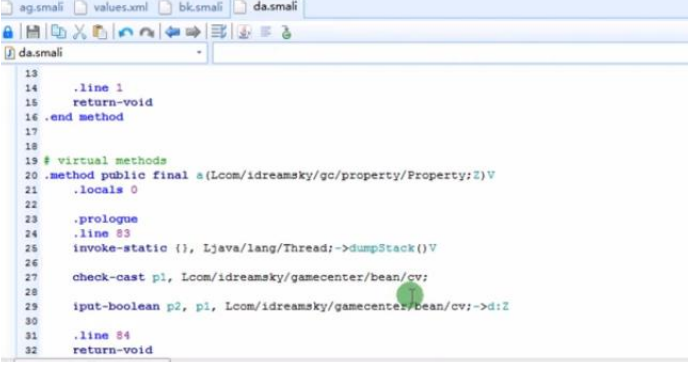This screenshot has width=691, height=370.
Task: Select the da.smali tab
Action: (267, 7)
